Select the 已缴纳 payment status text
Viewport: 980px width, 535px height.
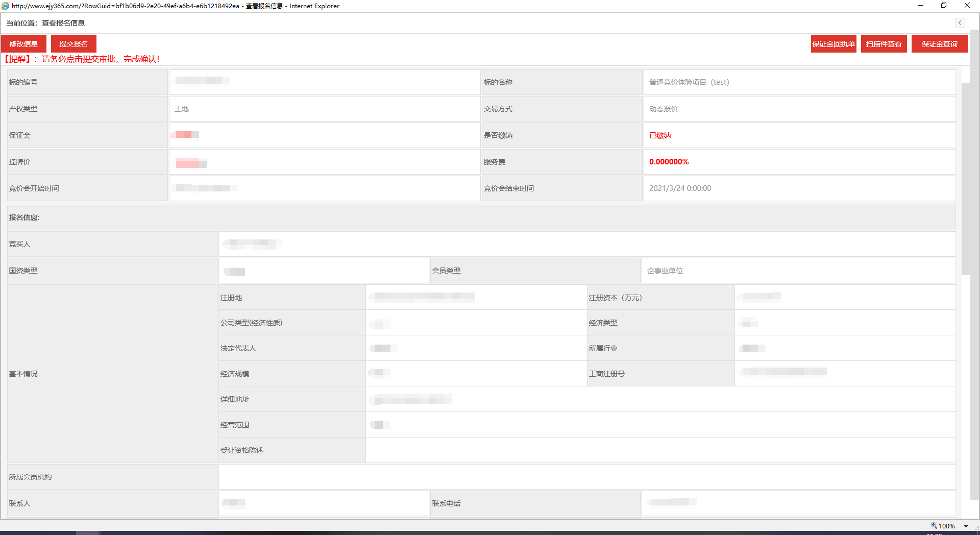660,135
